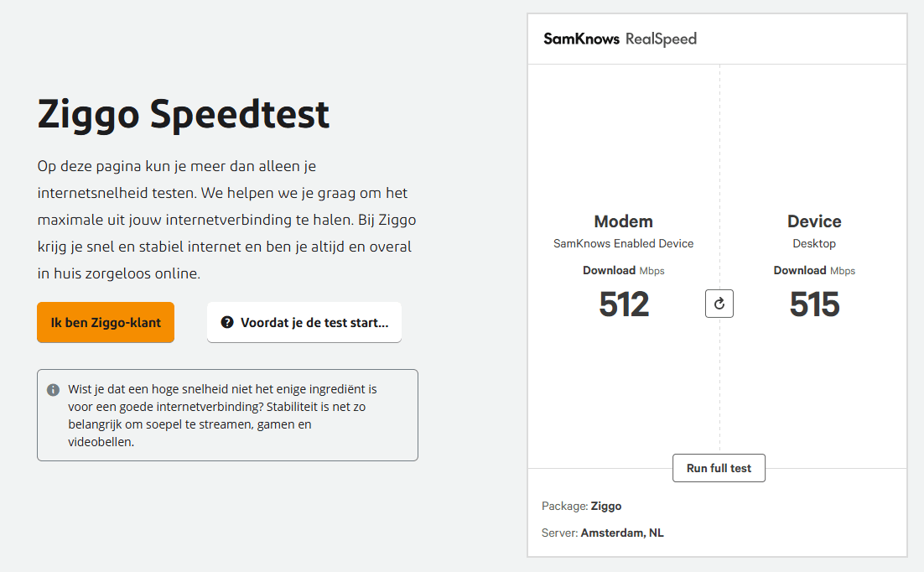Click the Desktop label under Device

(x=814, y=244)
